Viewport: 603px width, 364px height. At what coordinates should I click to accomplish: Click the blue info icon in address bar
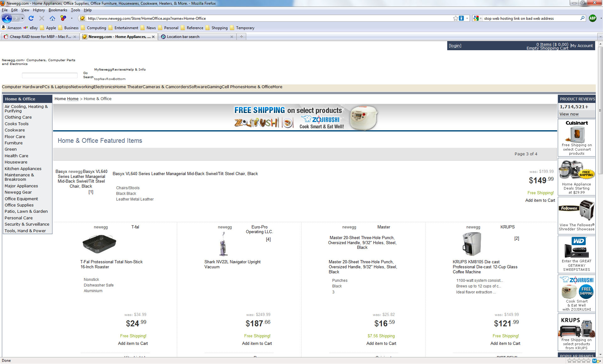click(x=461, y=18)
